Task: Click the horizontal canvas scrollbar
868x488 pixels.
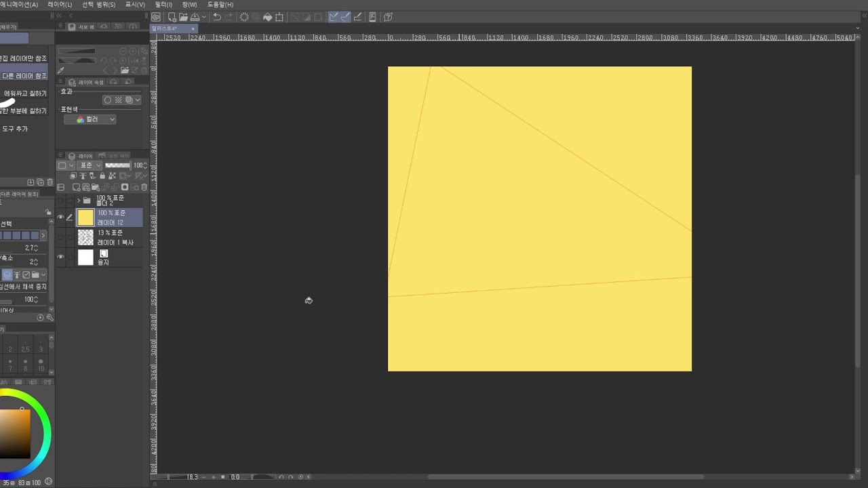Action: (565, 477)
